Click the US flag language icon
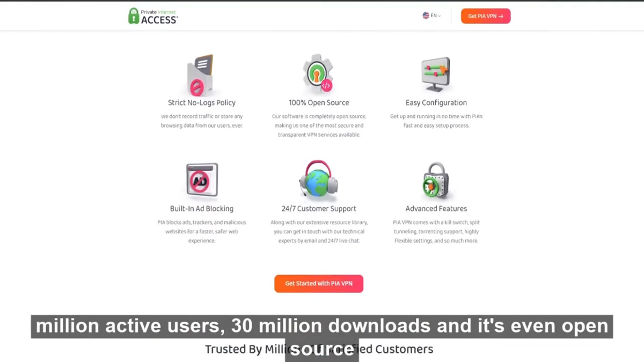Viewport: 644px width, 362px height. 426,16
